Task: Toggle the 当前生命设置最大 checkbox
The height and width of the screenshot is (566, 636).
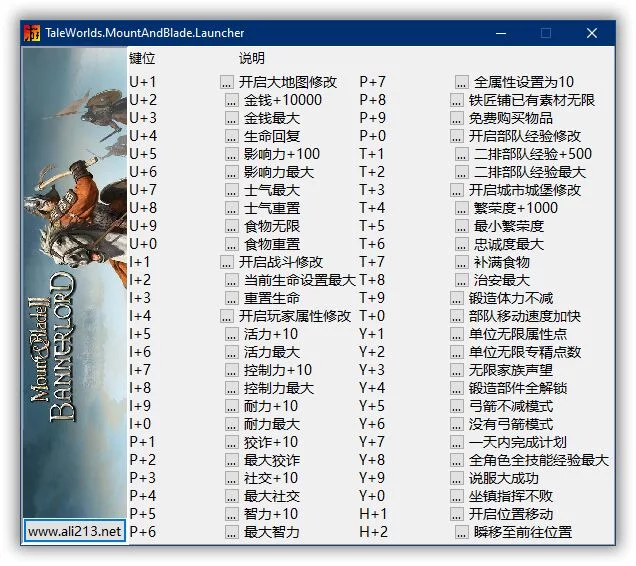Action: click(x=232, y=280)
